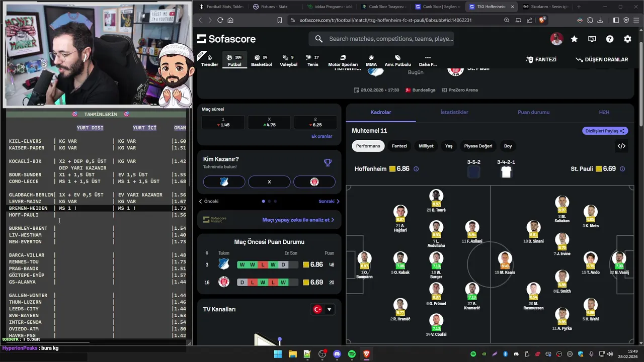Select draw odds 4.75

coord(269,122)
